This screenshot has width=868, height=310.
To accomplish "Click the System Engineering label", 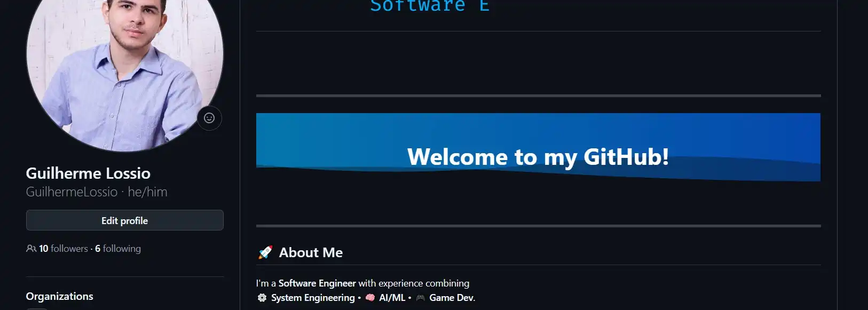I will point(313,298).
